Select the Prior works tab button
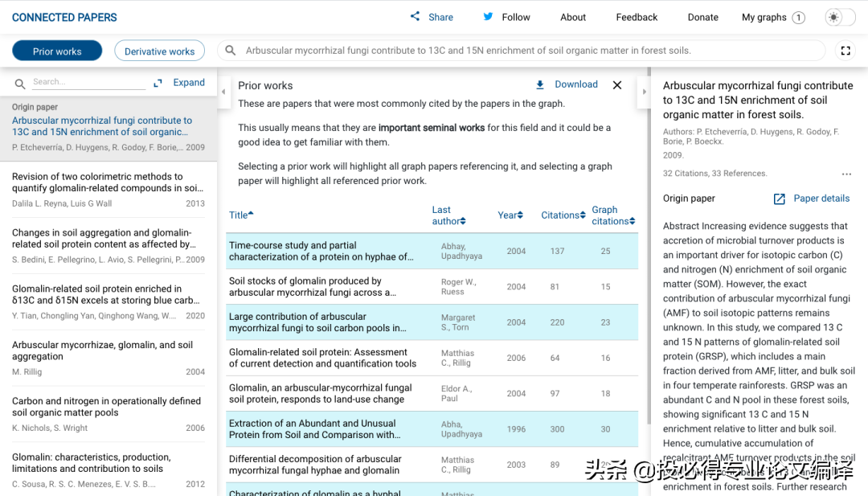Image resolution: width=868 pixels, height=496 pixels. pyautogui.click(x=57, y=51)
